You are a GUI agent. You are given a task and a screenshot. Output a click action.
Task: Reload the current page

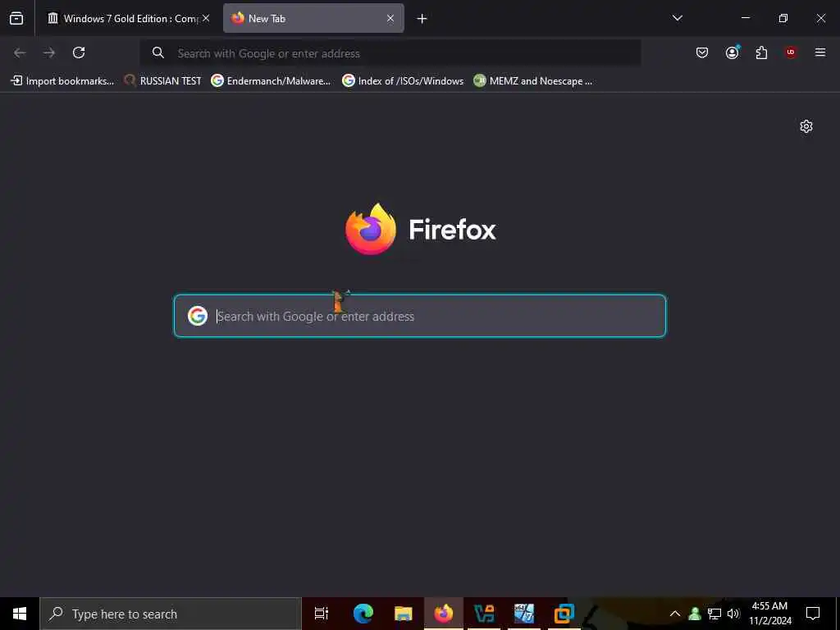(x=79, y=52)
